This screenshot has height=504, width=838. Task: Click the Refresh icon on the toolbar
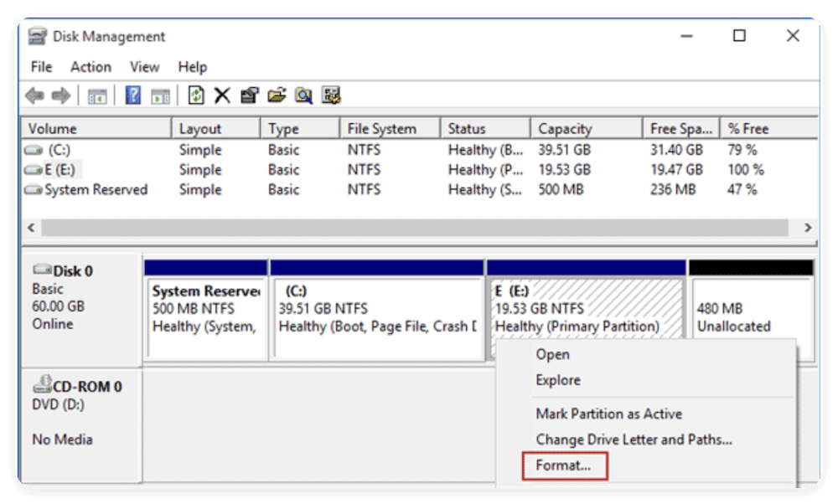click(197, 95)
